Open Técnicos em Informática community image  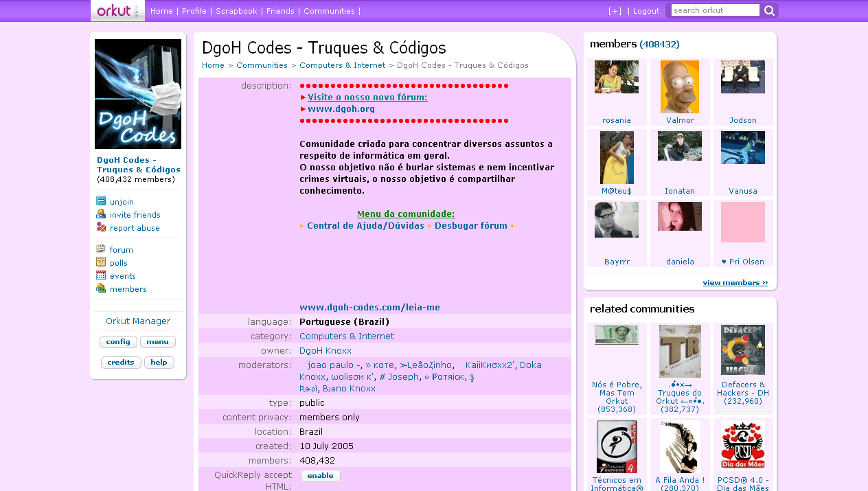click(x=617, y=447)
